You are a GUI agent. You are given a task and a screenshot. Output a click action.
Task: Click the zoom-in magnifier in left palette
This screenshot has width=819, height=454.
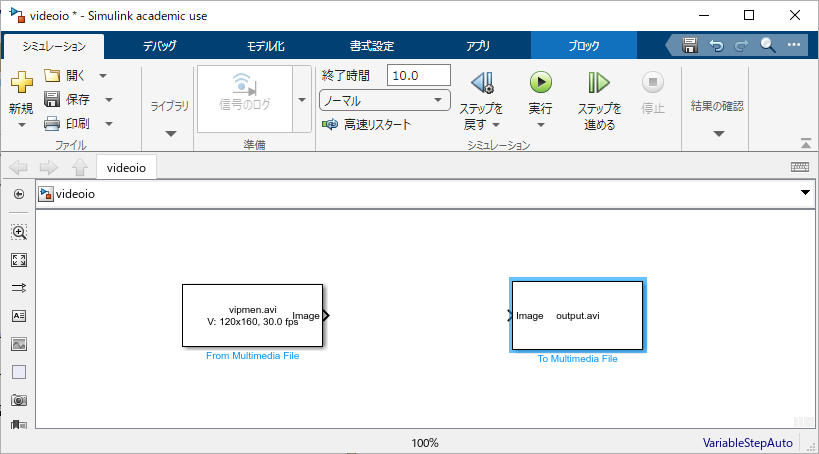tap(19, 232)
